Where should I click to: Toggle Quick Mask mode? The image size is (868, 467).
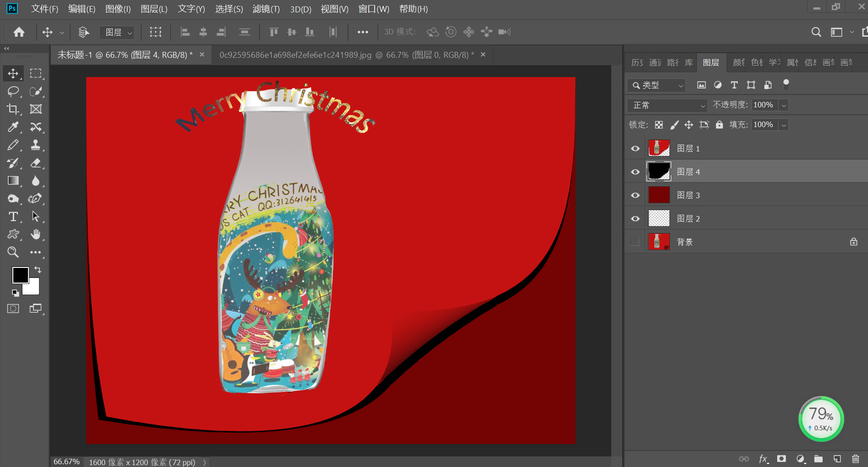coord(13,309)
